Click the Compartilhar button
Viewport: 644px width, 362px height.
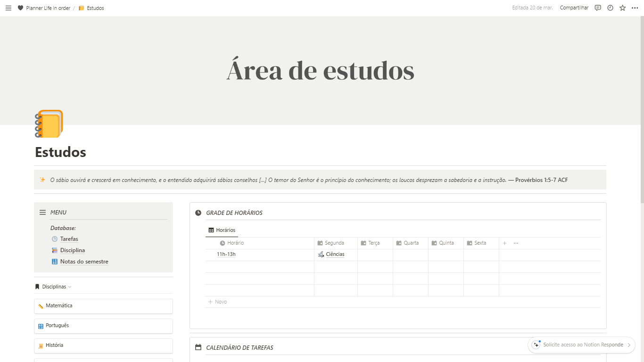(x=574, y=8)
